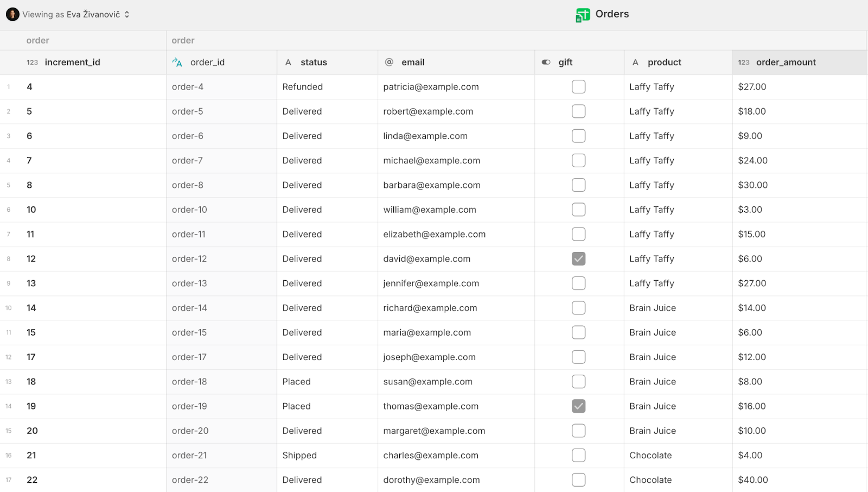Click the order-13 cell
The image size is (868, 492).
click(x=221, y=283)
